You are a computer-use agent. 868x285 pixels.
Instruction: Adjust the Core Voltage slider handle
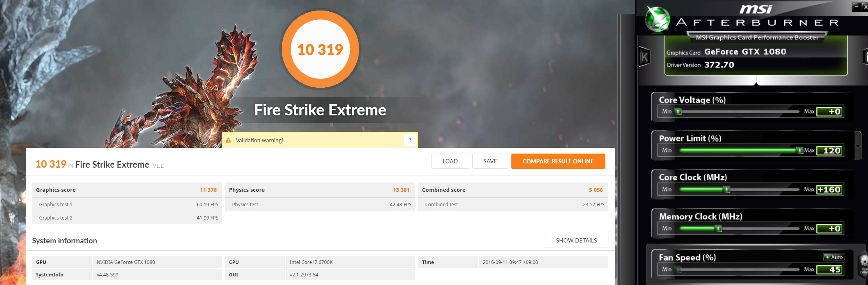tap(679, 112)
